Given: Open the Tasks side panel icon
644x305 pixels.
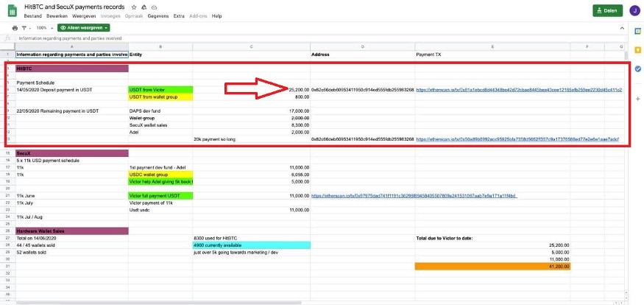Looking at the screenshot, I should (638, 69).
